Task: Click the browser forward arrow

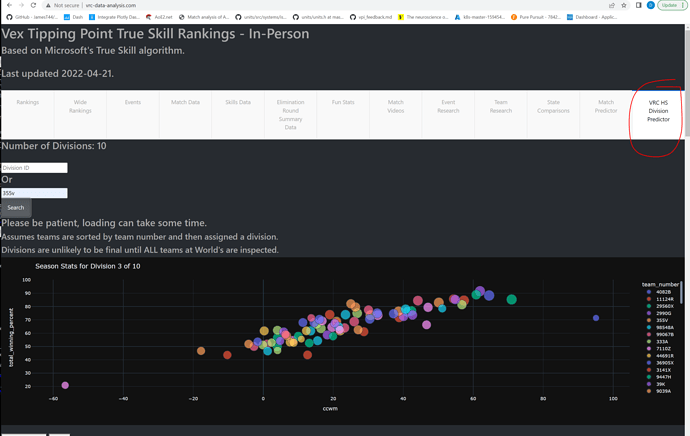Action: coord(21,5)
